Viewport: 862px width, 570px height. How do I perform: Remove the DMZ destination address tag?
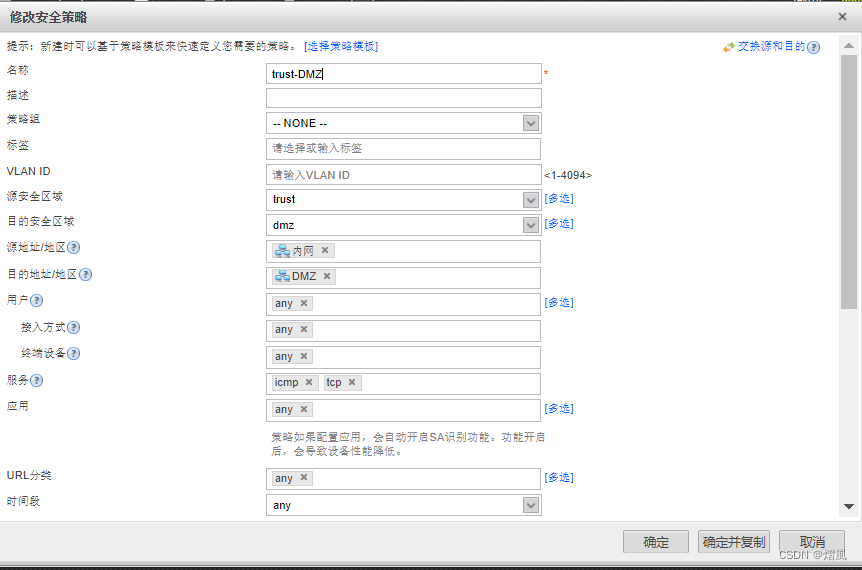coord(327,277)
